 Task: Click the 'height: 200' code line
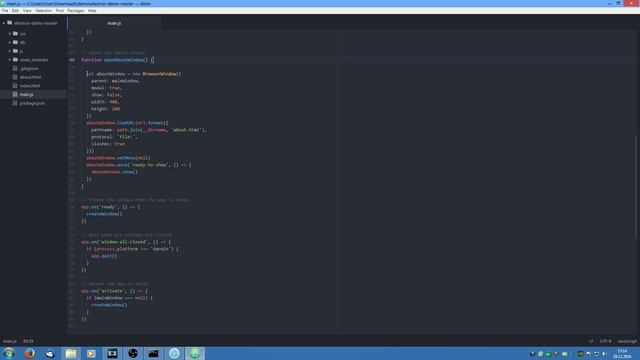tap(106, 109)
